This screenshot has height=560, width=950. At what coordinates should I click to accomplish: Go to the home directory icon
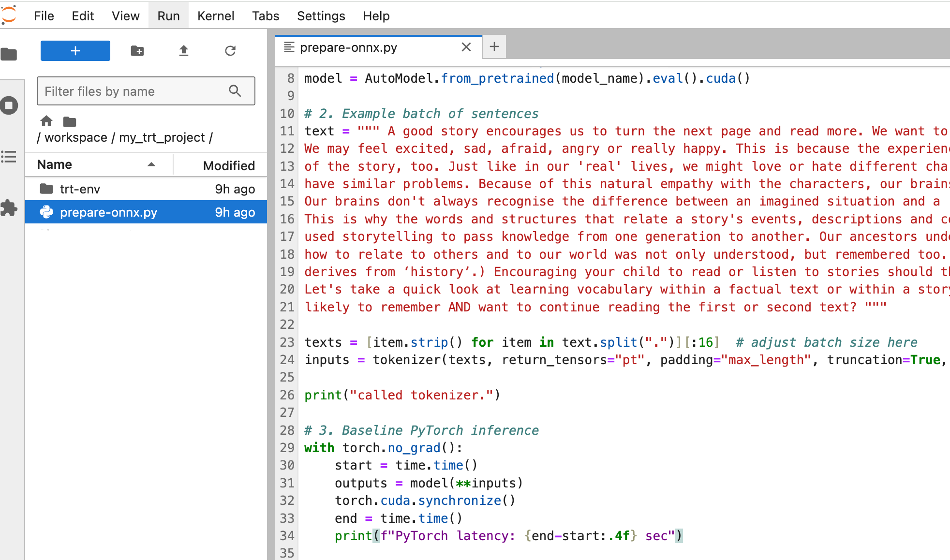[x=46, y=121]
